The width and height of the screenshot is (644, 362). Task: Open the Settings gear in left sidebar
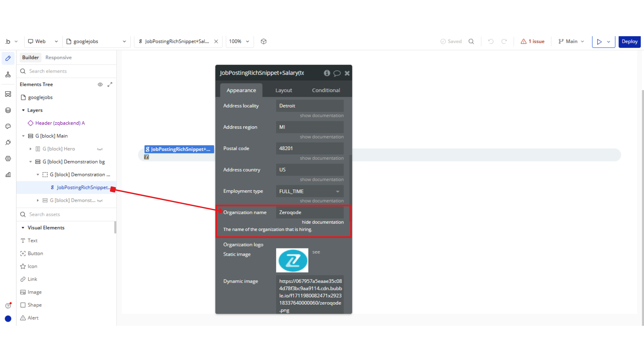8,159
